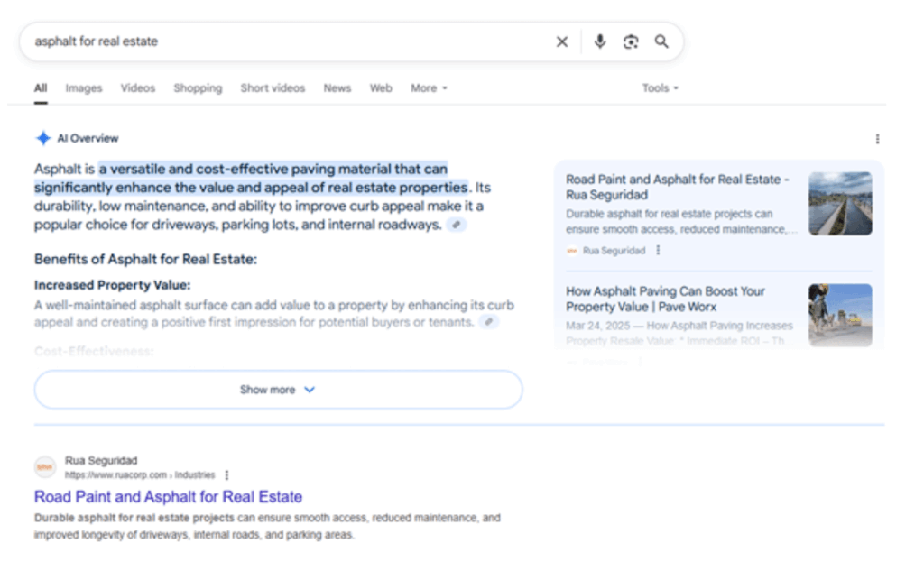Expand AI Overview with Show more
Image resolution: width=924 pixels, height=571 pixels.
click(x=278, y=390)
